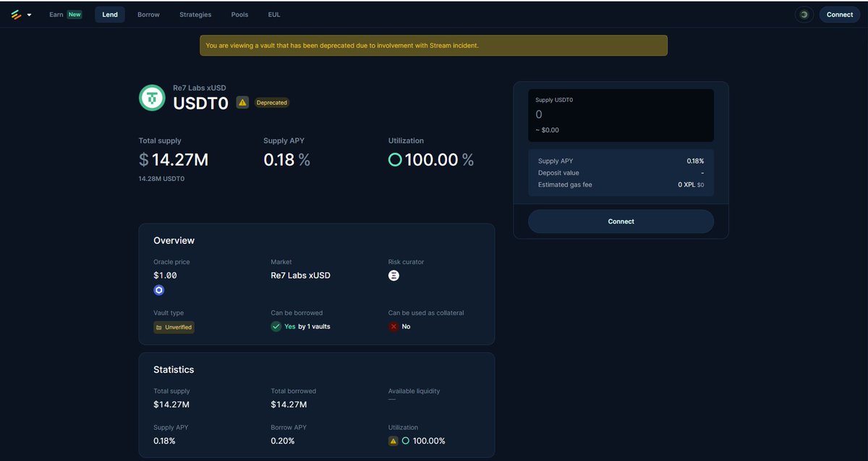The width and height of the screenshot is (868, 461).
Task: Open the Earn tab
Action: coord(56,14)
